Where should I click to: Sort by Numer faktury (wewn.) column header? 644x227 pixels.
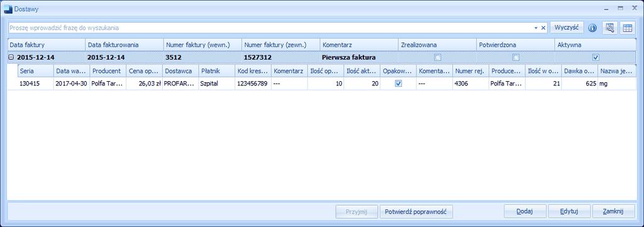(203, 45)
